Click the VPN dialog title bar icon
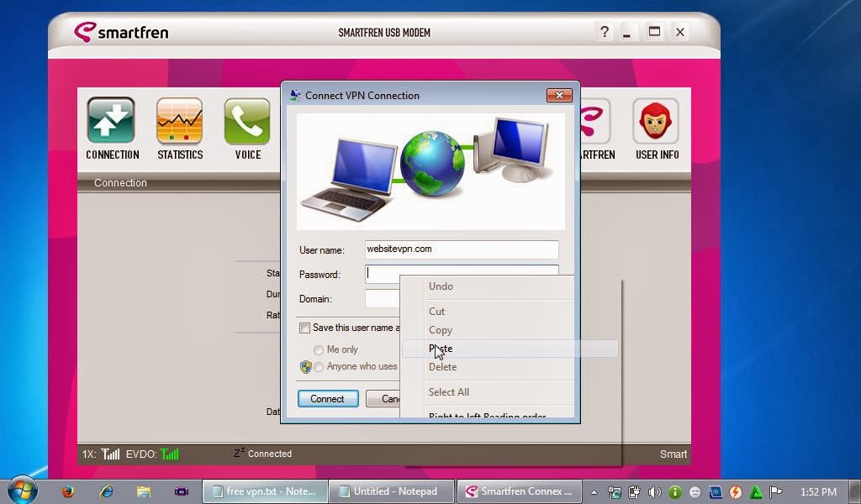 [x=295, y=95]
